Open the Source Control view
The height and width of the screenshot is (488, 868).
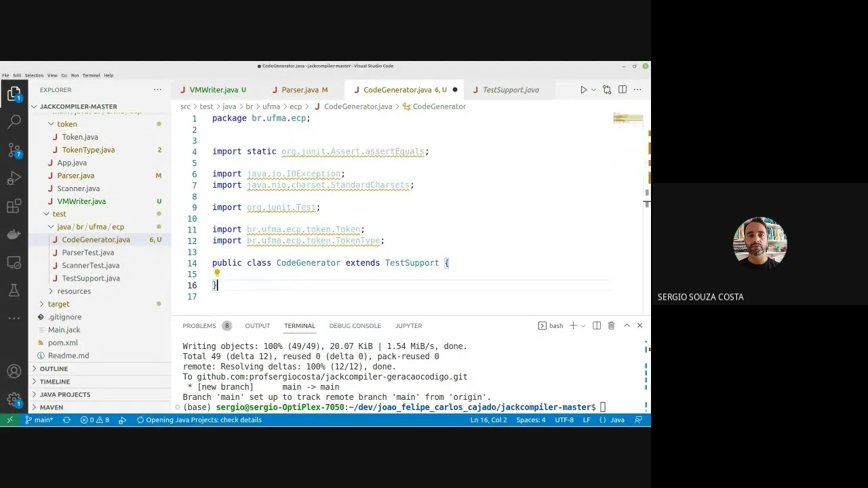14,150
